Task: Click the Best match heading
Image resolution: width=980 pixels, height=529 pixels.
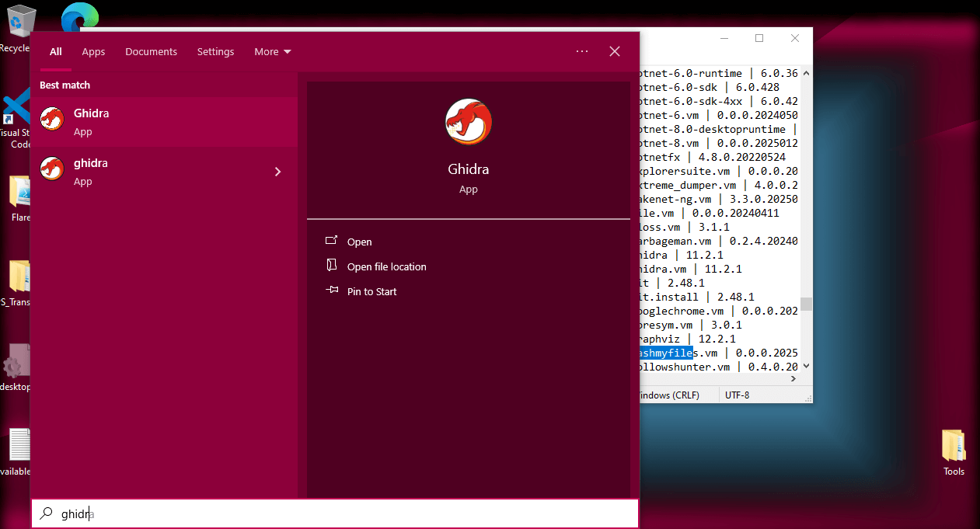Action: coord(65,85)
